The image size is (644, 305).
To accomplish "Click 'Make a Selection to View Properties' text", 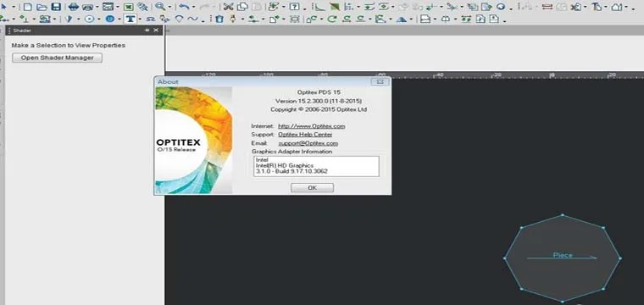I will coord(68,46).
